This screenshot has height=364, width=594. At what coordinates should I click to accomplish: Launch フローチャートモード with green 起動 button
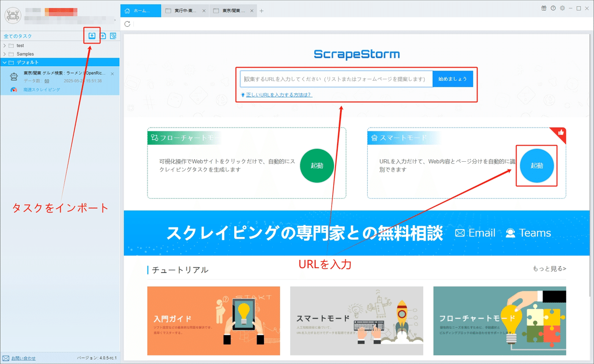[x=317, y=166]
